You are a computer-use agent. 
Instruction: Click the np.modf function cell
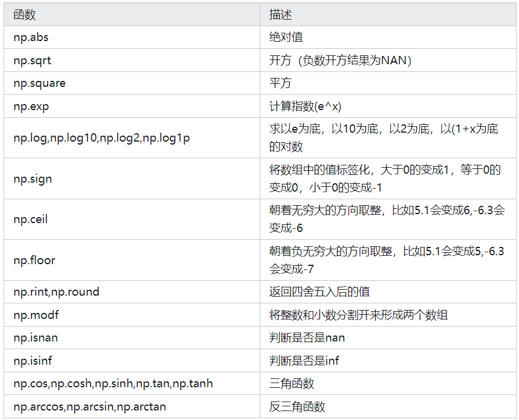point(36,315)
